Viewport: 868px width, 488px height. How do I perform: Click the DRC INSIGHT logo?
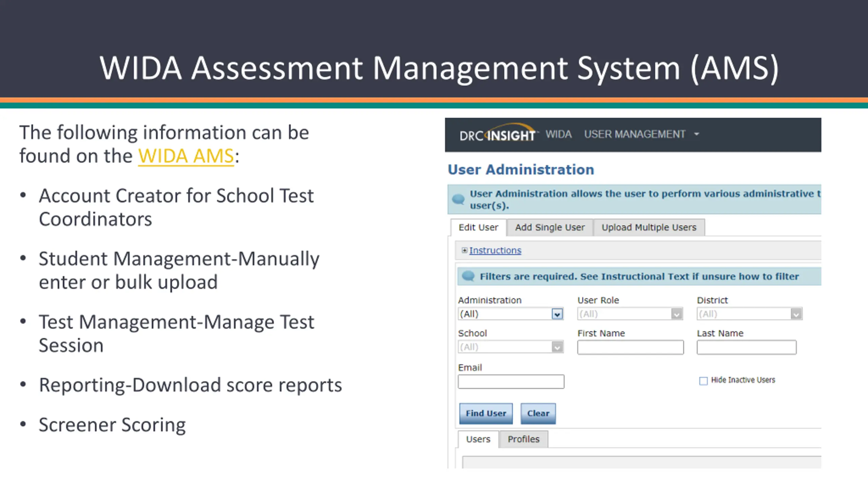pyautogui.click(x=498, y=134)
